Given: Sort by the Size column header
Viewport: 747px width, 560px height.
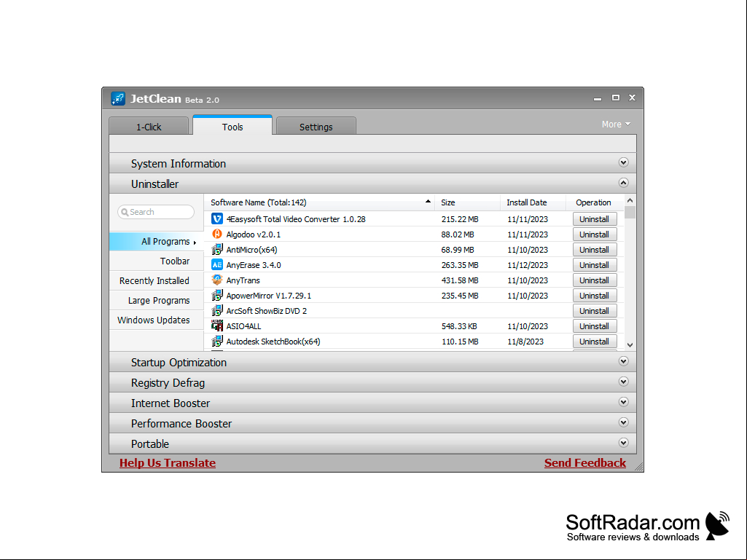Looking at the screenshot, I should click(467, 202).
